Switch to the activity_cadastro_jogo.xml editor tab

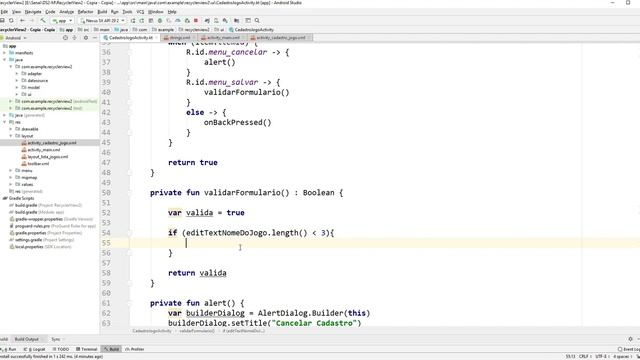click(x=280, y=38)
